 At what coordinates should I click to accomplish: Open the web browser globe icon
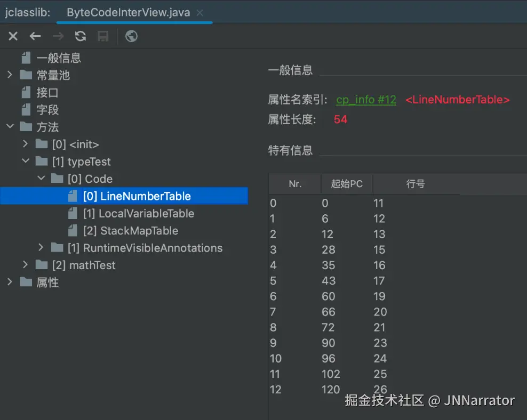point(131,36)
